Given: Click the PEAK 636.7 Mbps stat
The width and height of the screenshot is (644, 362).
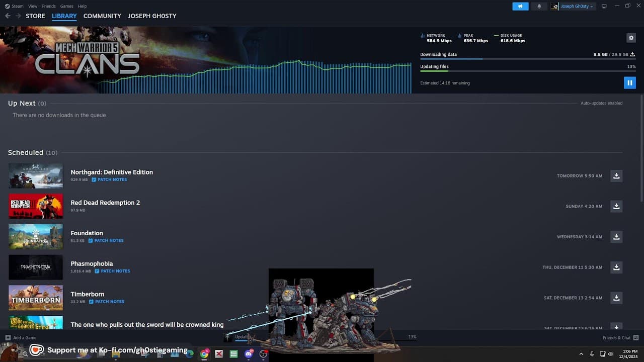Looking at the screenshot, I should (473, 38).
